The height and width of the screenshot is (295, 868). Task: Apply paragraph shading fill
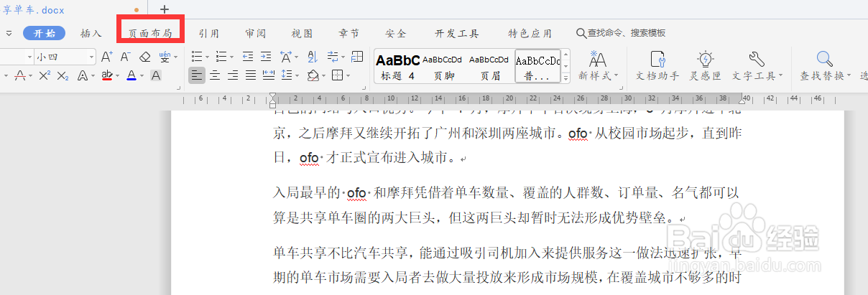pos(313,75)
